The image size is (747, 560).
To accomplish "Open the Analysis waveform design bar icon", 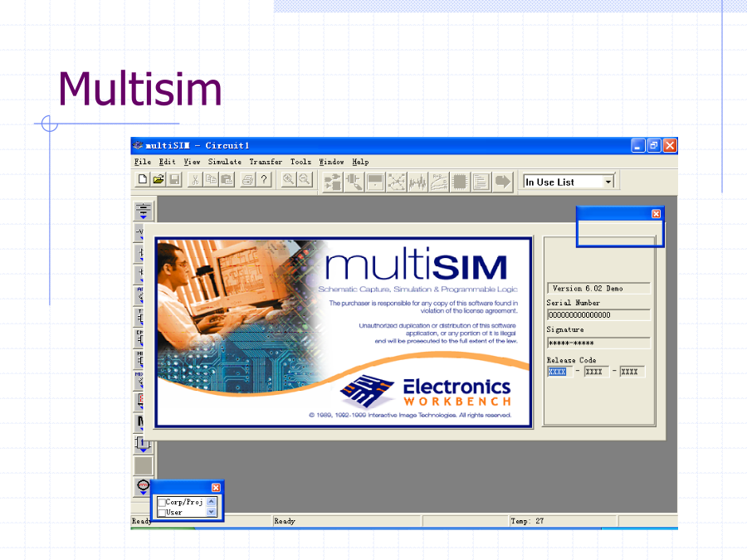I will click(x=417, y=182).
